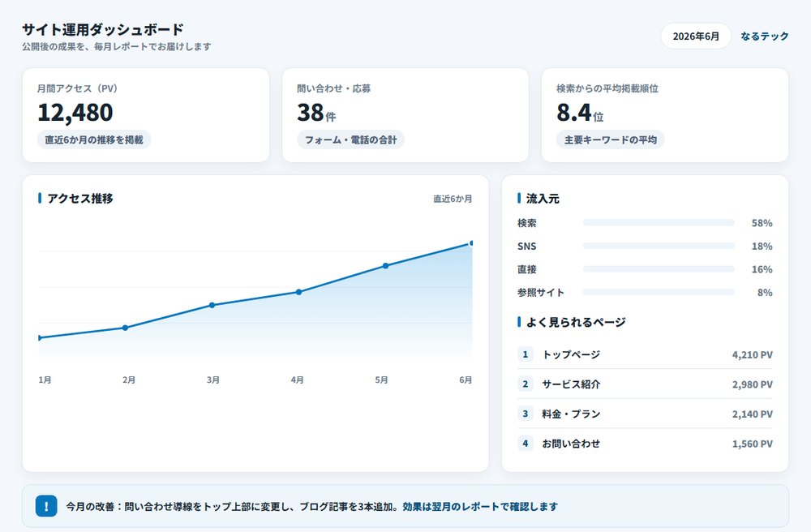Open the トップページ row in popular pages

(645, 354)
